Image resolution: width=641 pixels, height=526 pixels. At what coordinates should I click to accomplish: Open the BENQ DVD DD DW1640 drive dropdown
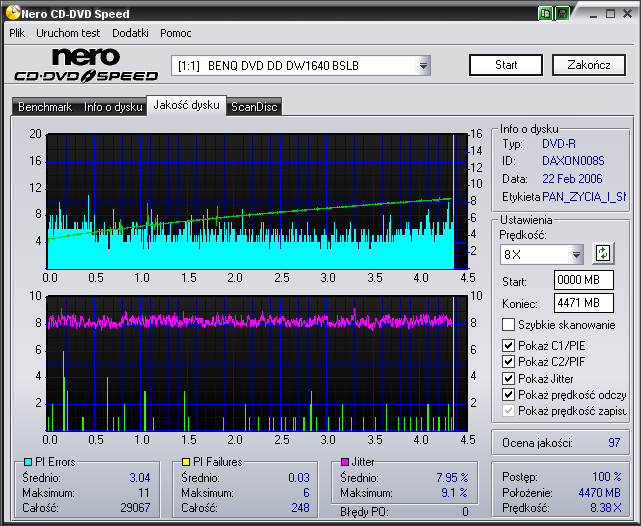423,65
